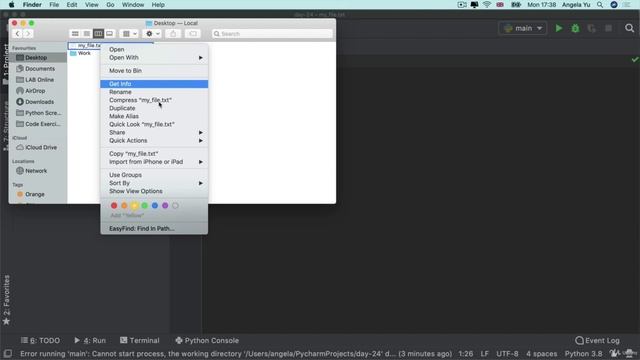
Task: Select Network in sidebar Locations
Action: point(38,171)
